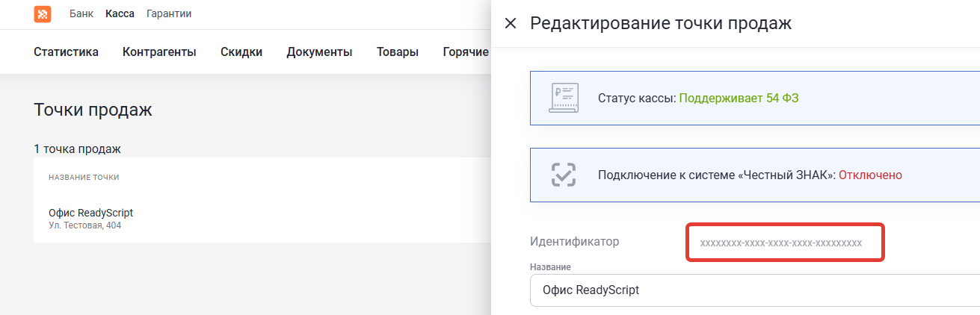The height and width of the screenshot is (315, 980).
Task: Click the address Ул. Тестовая, 404
Action: pyautogui.click(x=84, y=225)
